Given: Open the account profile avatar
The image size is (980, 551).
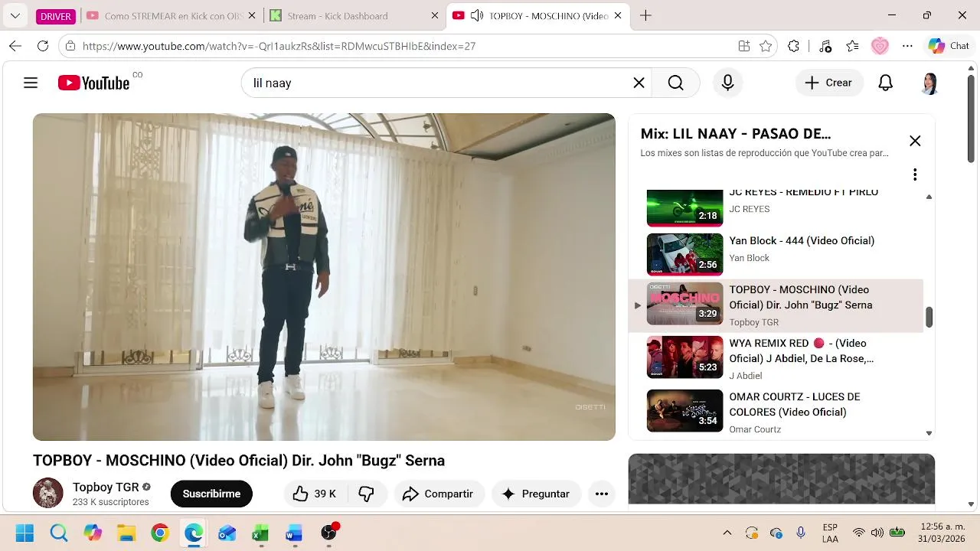Looking at the screenshot, I should tap(929, 83).
